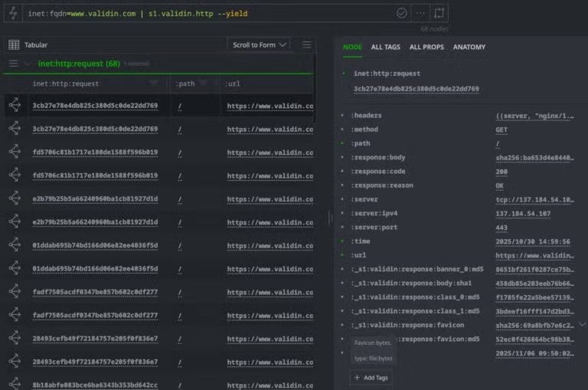Click chevron right of favicon sha256 value

click(x=583, y=324)
